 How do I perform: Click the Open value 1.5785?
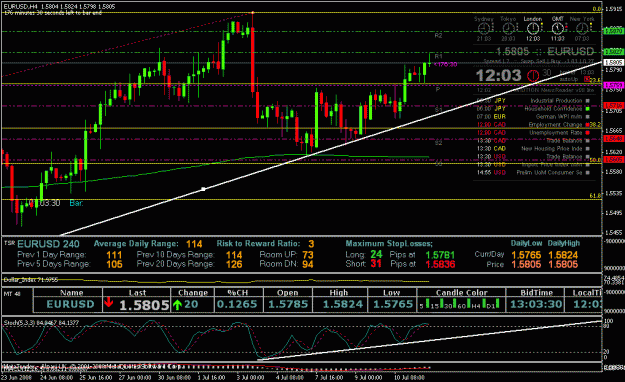288,304
